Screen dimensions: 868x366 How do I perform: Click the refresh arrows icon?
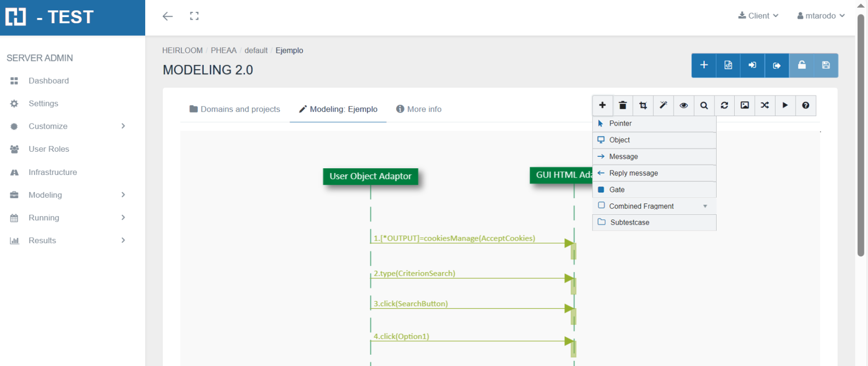[x=724, y=105]
